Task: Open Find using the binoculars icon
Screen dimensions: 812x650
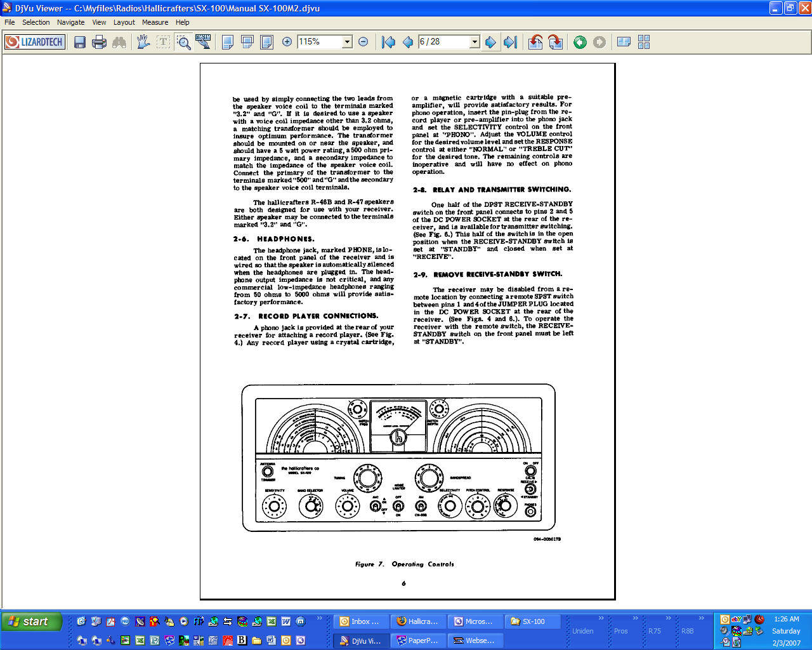Action: point(119,42)
